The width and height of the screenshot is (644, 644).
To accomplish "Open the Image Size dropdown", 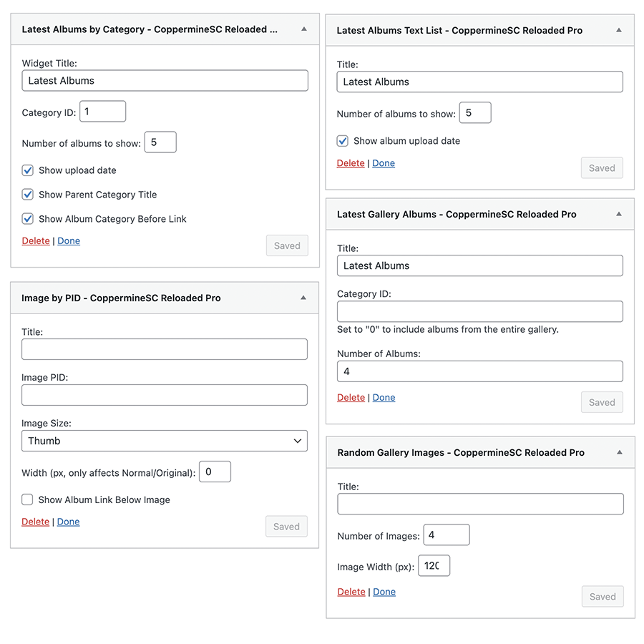I will [165, 441].
